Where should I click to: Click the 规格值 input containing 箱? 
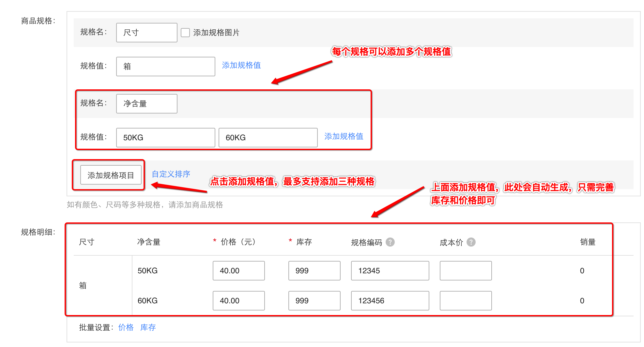pyautogui.click(x=165, y=66)
